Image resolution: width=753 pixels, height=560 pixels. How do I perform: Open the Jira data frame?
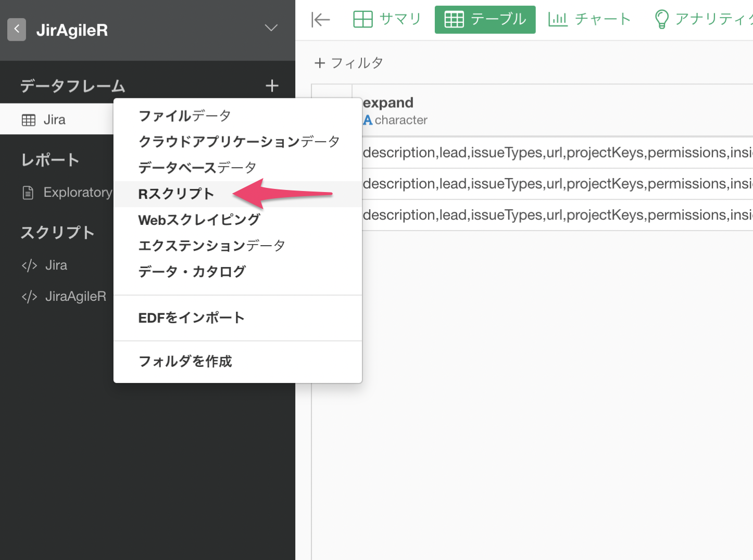coord(54,120)
